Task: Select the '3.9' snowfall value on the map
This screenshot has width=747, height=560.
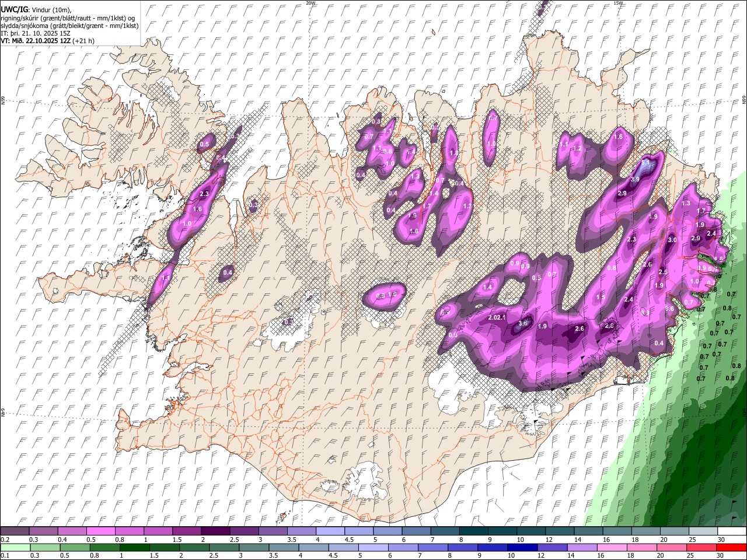Action: 636,179
